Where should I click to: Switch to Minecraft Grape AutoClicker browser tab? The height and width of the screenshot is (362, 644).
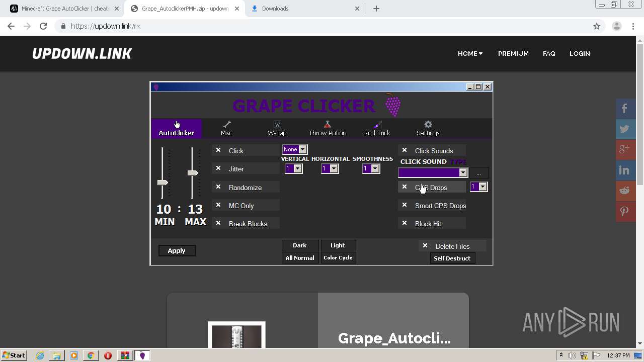pos(64,9)
